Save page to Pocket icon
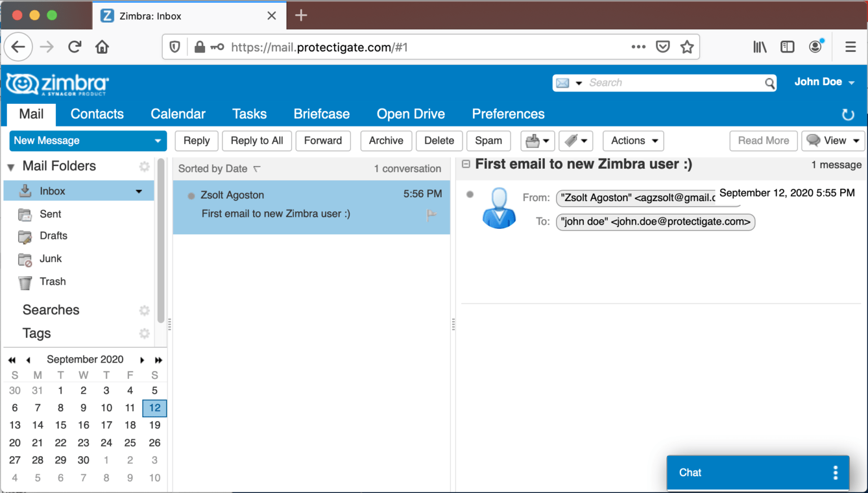The width and height of the screenshot is (868, 493). pyautogui.click(x=663, y=47)
